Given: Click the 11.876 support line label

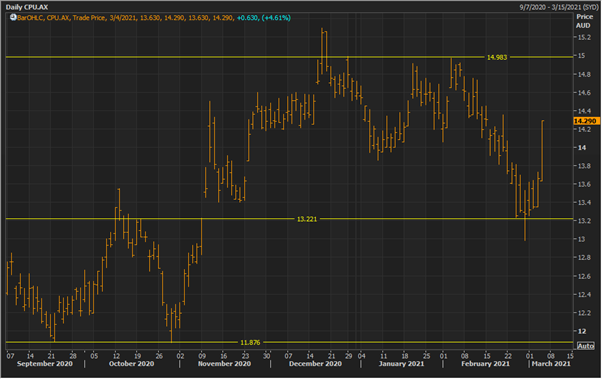Looking at the screenshot, I should pyautogui.click(x=250, y=343).
